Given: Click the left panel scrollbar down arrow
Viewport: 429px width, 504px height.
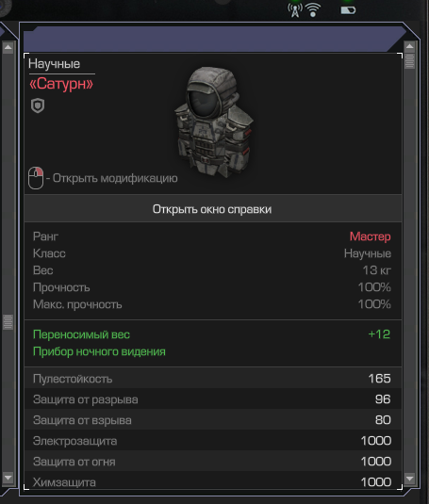Looking at the screenshot, I should [x=8, y=478].
